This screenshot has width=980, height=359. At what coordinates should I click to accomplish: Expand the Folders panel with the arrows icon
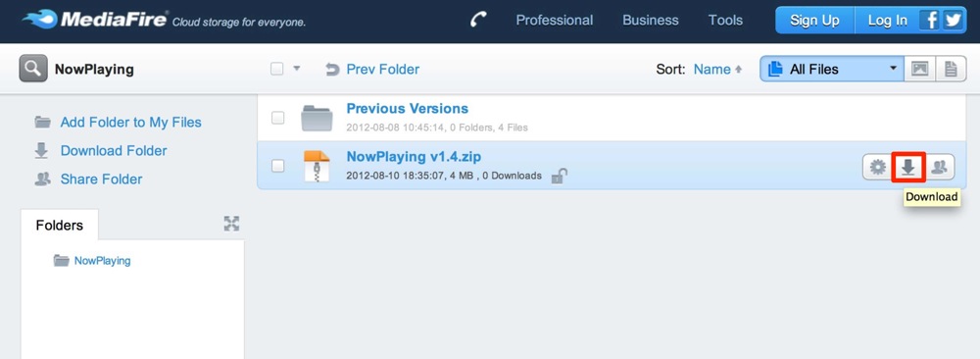point(232,224)
